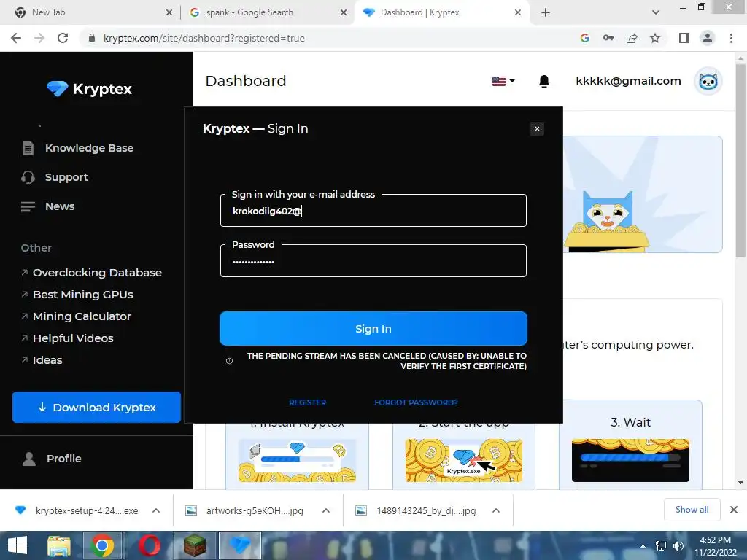Click the address bar URL

[204, 38]
